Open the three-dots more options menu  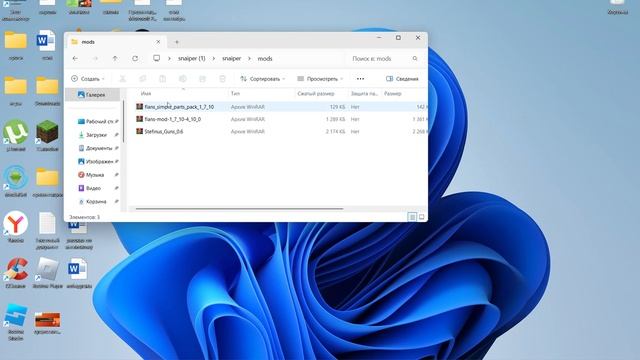point(360,79)
